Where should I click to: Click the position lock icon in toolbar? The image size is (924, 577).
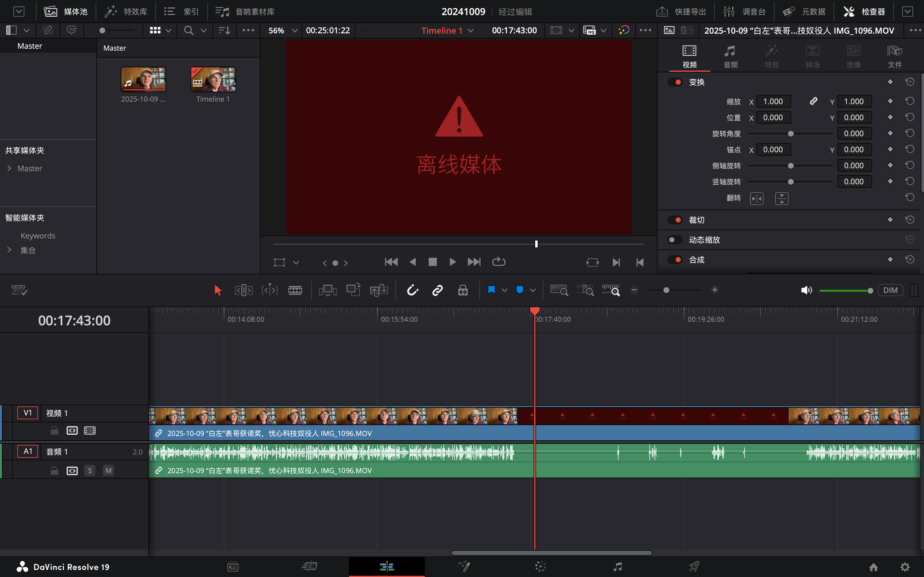[463, 290]
